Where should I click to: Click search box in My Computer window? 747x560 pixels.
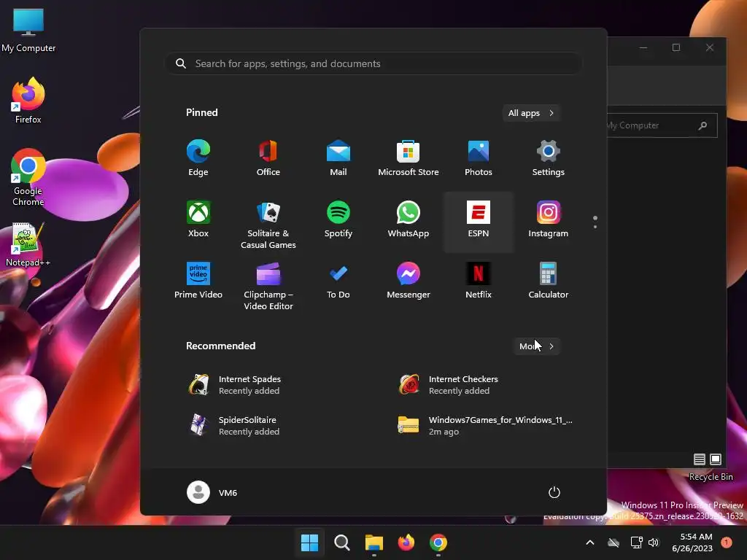[x=662, y=125]
